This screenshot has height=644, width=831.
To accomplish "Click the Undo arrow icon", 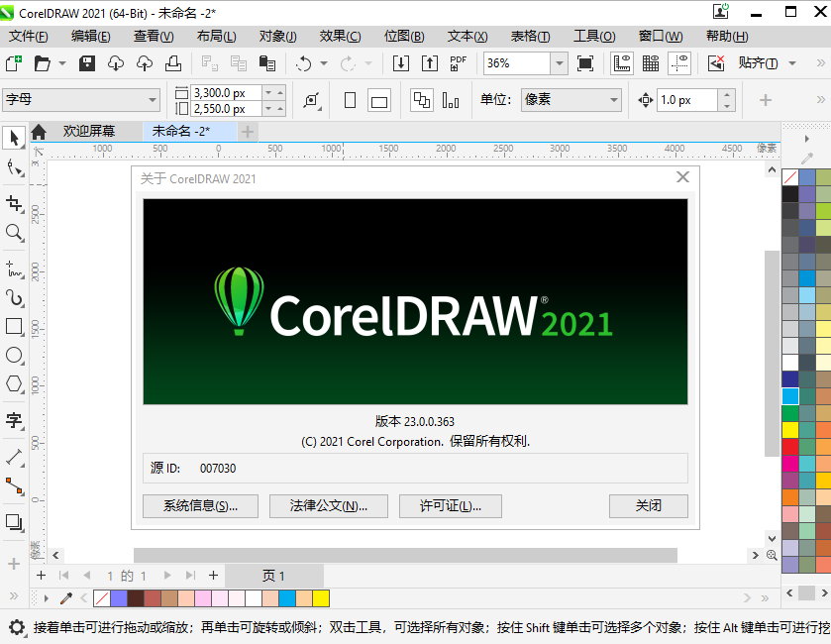I will click(304, 63).
